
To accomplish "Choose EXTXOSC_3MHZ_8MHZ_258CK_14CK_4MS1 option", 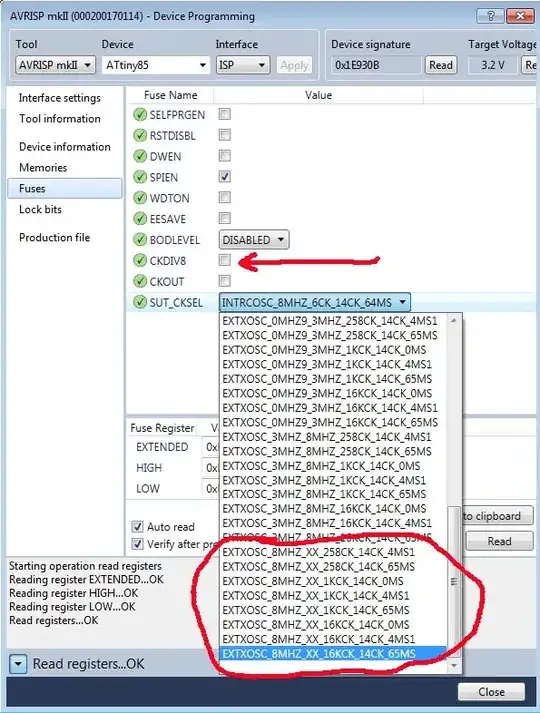I will [x=333, y=437].
